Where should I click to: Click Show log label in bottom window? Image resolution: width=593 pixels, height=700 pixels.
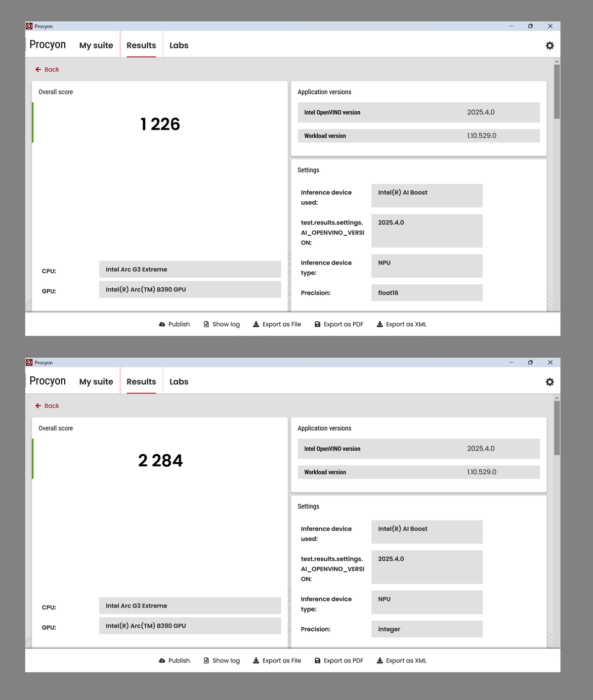(226, 660)
